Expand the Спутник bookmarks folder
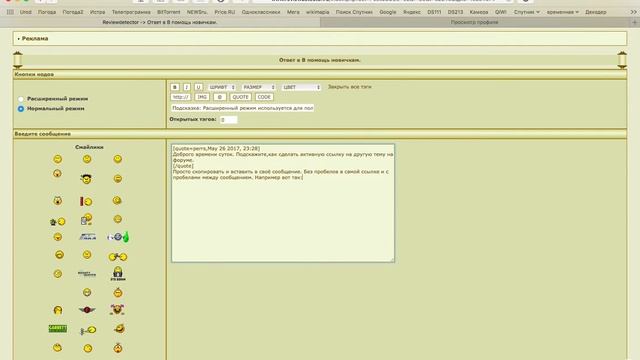Image resolution: width=640 pixels, height=360 pixels. (x=527, y=12)
